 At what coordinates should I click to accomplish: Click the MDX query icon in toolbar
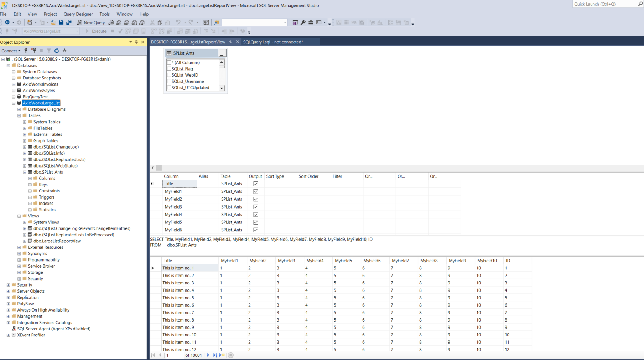pos(119,22)
